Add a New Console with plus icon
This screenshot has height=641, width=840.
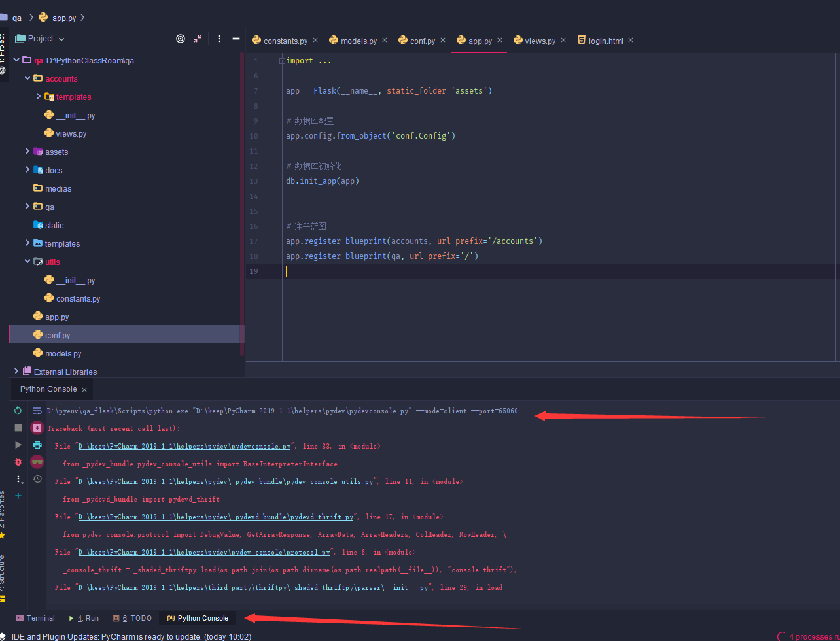tap(18, 496)
